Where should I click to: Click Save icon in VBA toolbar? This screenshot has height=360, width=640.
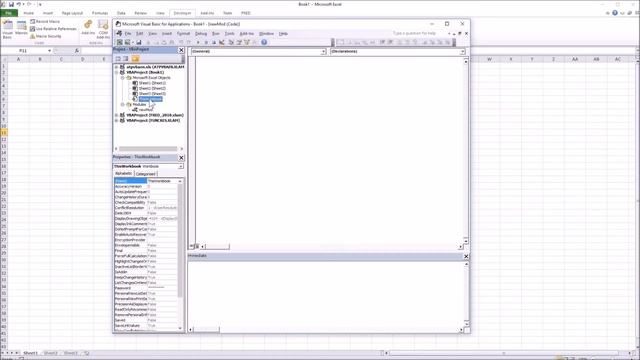pos(139,42)
